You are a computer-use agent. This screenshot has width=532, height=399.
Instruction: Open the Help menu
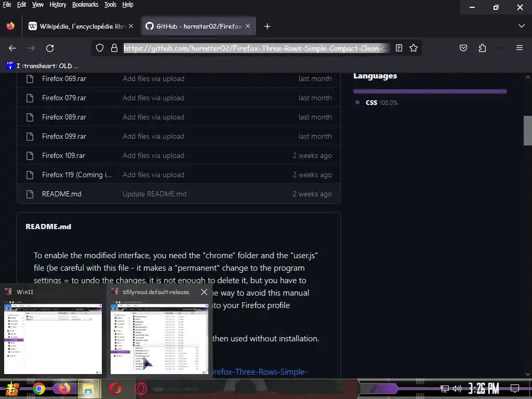128,4
